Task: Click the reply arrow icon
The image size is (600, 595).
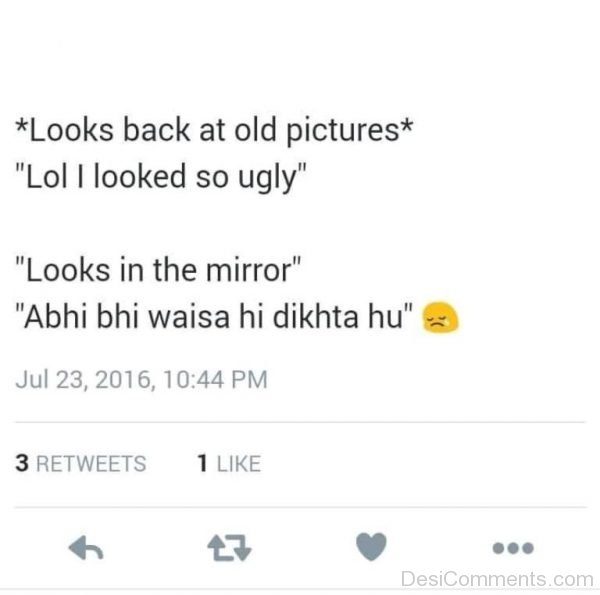Action: (86, 548)
